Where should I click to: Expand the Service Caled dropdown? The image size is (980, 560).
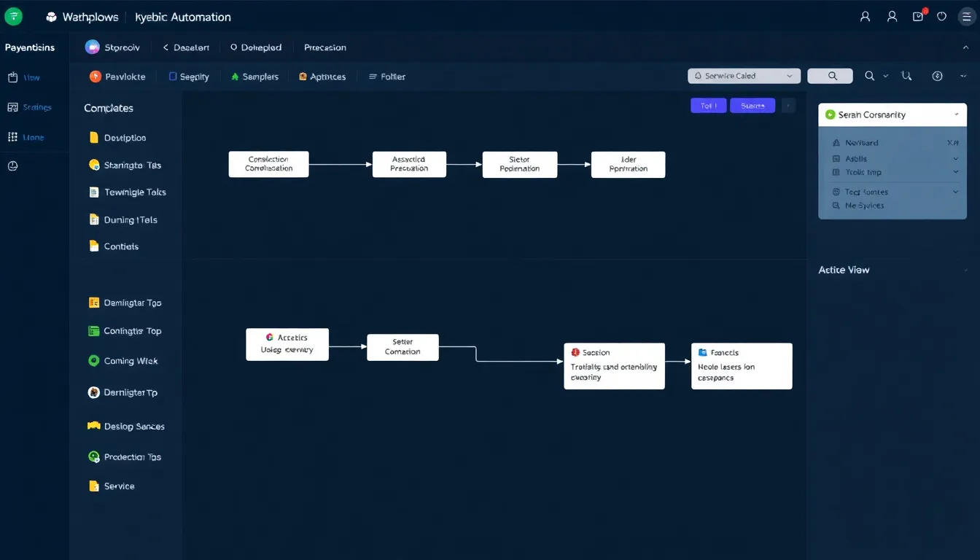coord(742,75)
